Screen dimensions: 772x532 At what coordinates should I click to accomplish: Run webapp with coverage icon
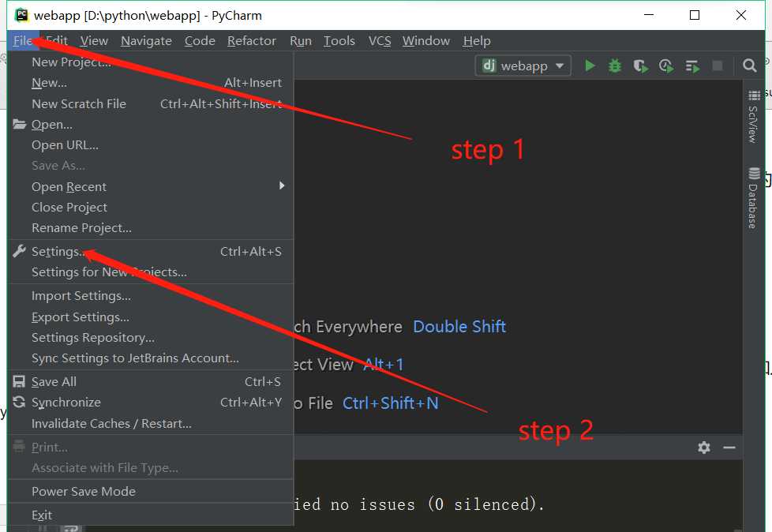tap(640, 66)
